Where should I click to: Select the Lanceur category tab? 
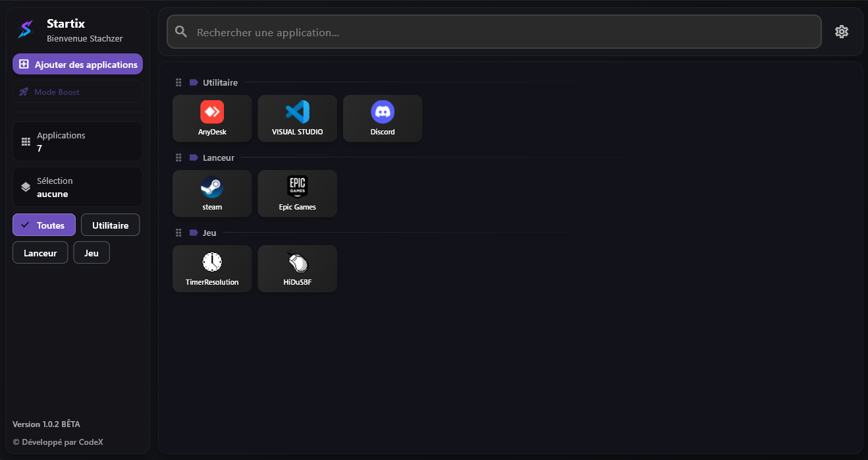40,252
